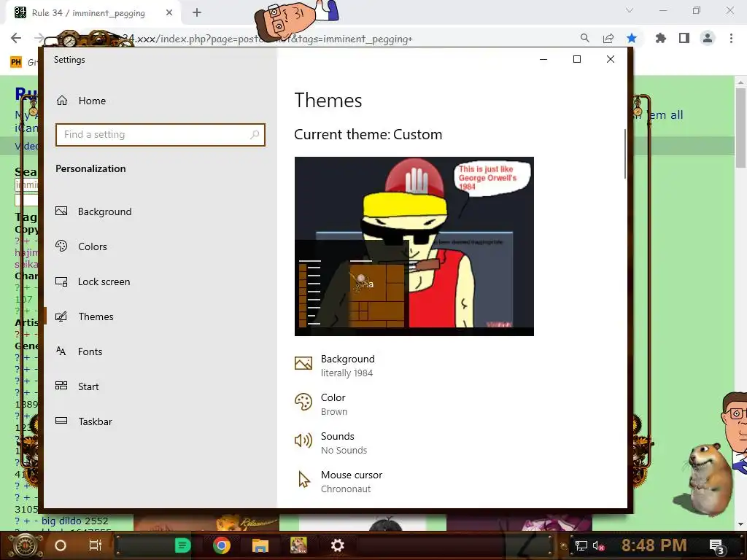Screen dimensions: 747x560
Task: Click the muted volume icon in tray
Action: tap(598, 545)
